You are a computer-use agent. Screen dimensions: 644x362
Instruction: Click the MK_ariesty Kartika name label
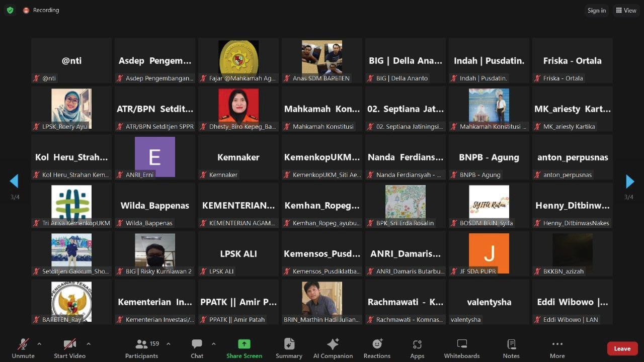pyautogui.click(x=569, y=126)
